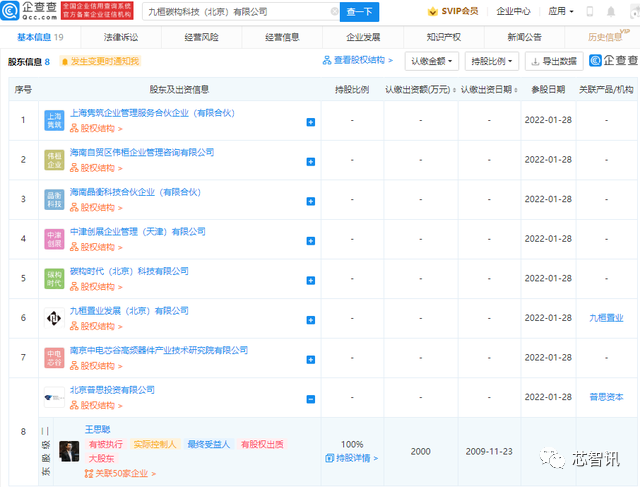
Task: Click the Qcc.com logo in the header
Action: point(29,11)
